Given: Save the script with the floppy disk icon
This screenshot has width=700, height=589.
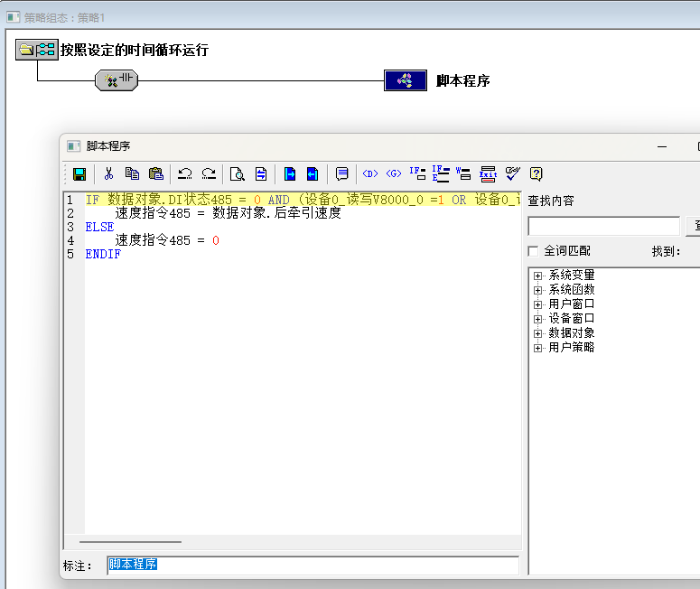Looking at the screenshot, I should point(79,174).
